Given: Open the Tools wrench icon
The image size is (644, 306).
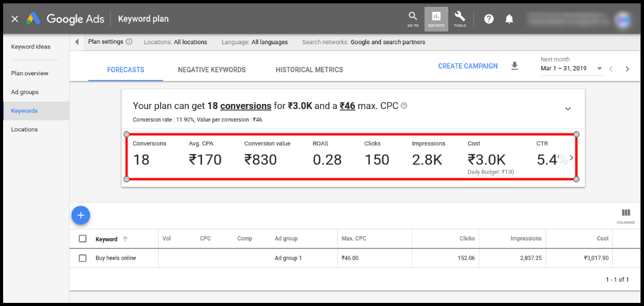Looking at the screenshot, I should tap(459, 19).
